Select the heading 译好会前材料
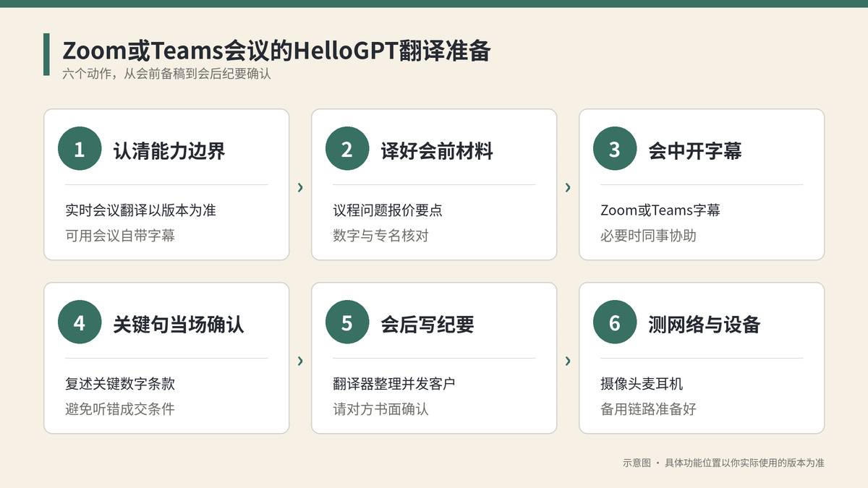Image resolution: width=868 pixels, height=488 pixels. coord(437,150)
